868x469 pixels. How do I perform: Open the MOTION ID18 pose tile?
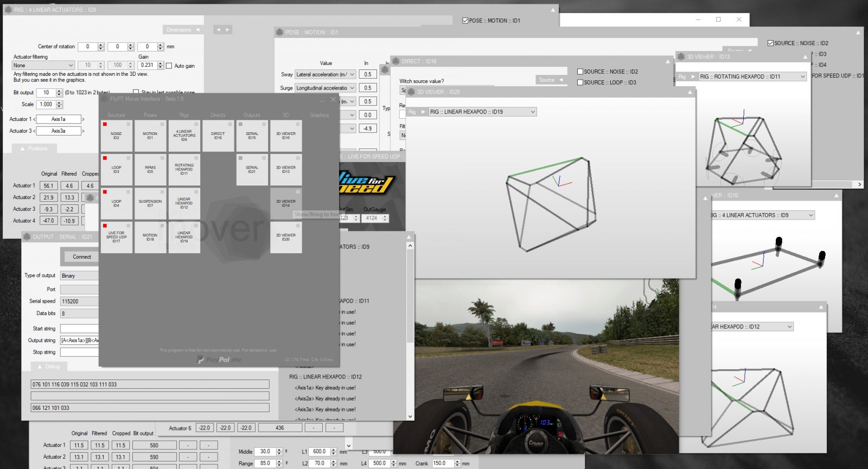pos(150,237)
